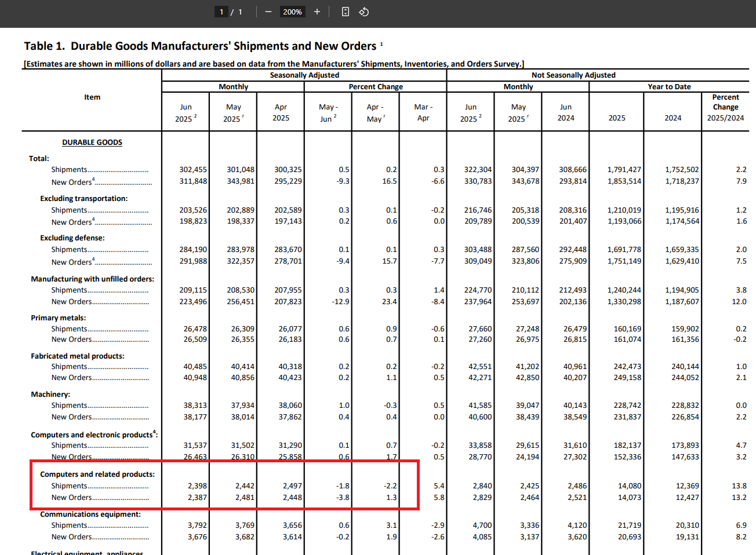Click the 15.7 percent change value

coord(390,261)
